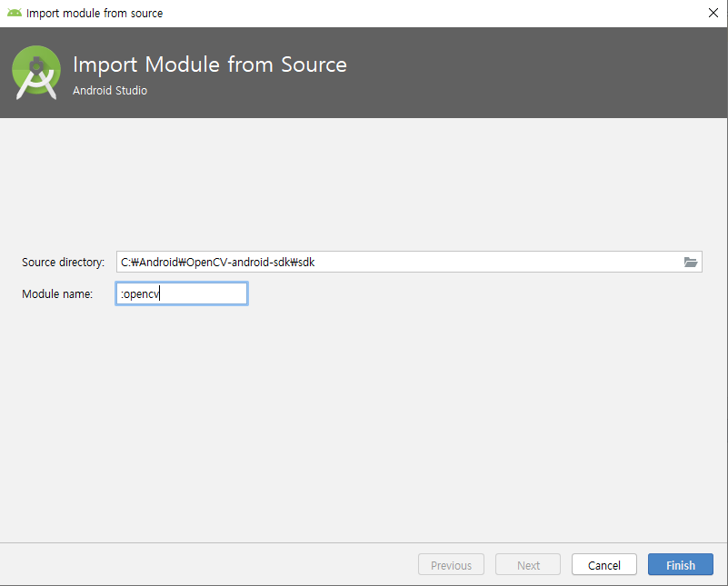Click the 'Module name:' label
This screenshot has width=728, height=586.
point(57,293)
